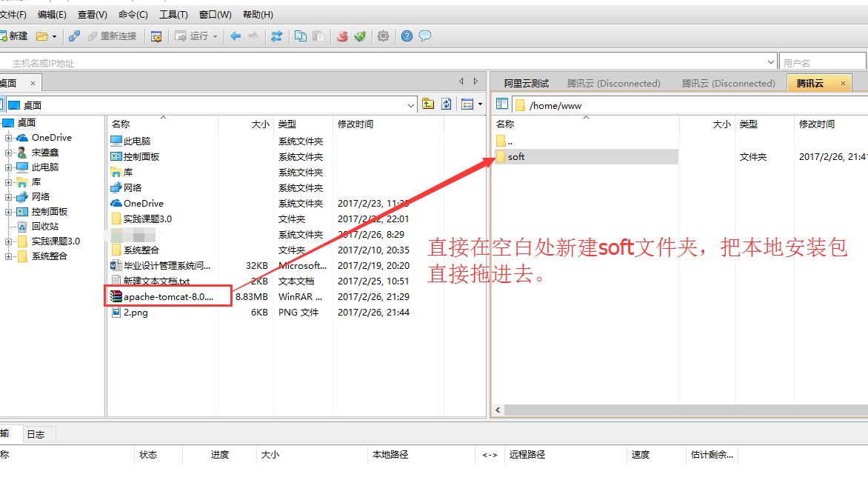The image size is (868, 500).
Task: Select 腾讯云 (Disconnected) tab beside 阿里云测试
Action: 614,83
